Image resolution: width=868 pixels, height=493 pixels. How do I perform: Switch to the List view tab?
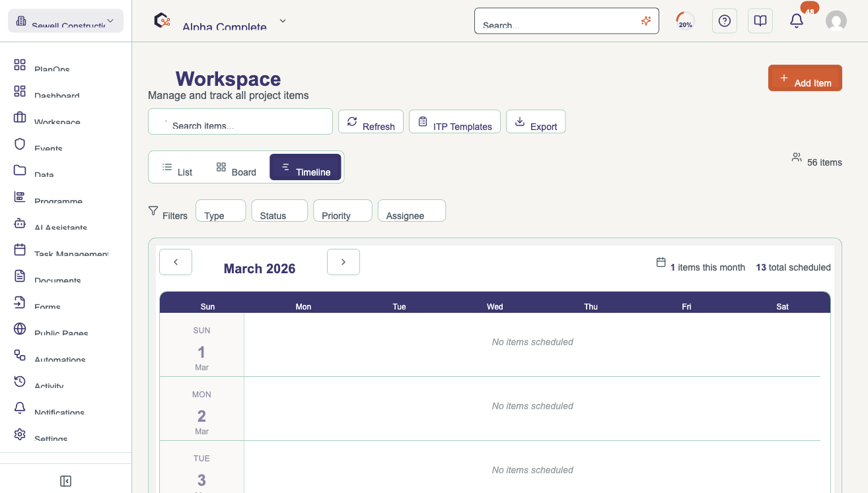177,168
